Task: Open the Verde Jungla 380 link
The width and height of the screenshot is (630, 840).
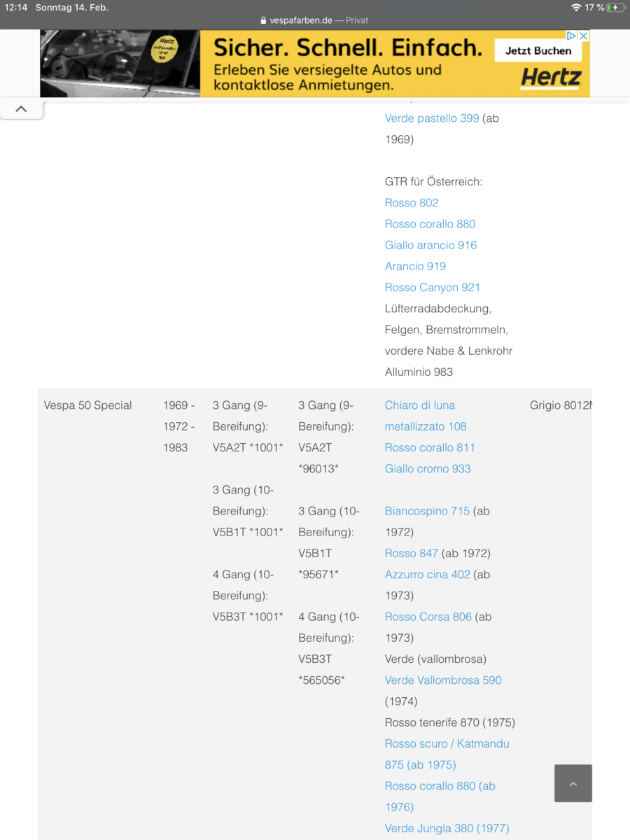Action: point(447,828)
